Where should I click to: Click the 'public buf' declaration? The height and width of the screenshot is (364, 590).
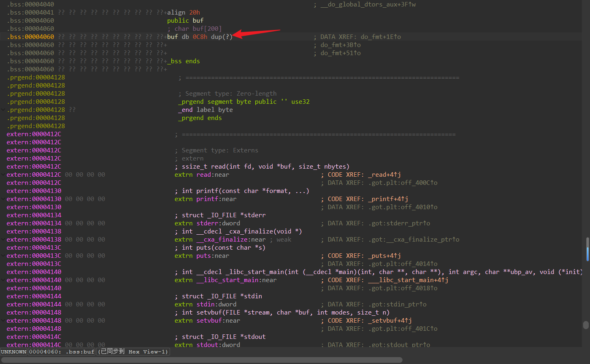tap(185, 20)
